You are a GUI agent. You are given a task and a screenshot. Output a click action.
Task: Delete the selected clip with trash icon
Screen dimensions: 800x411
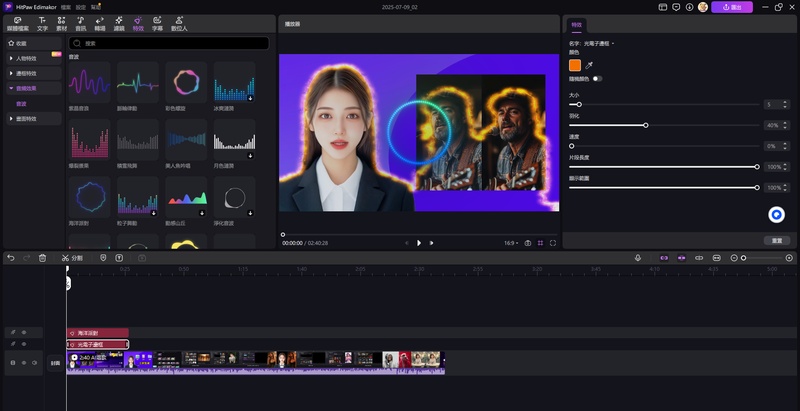point(42,258)
